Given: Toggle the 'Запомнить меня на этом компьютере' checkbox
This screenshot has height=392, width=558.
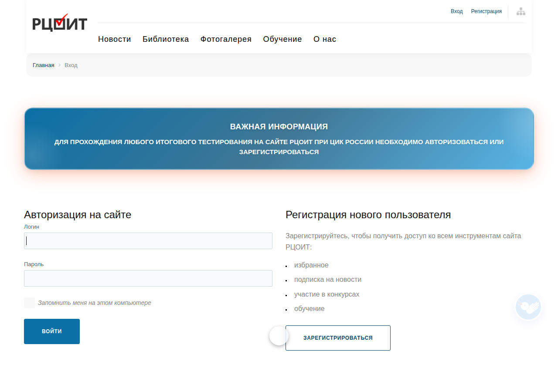Looking at the screenshot, I should tap(29, 303).
